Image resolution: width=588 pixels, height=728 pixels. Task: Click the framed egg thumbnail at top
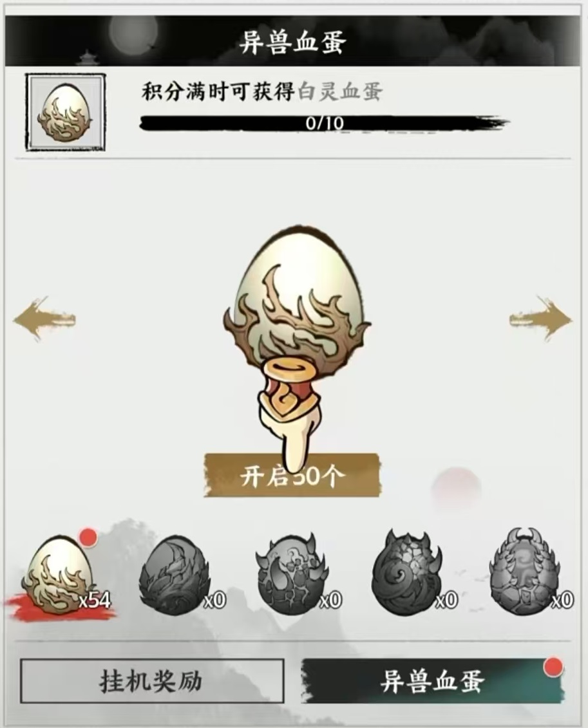click(65, 113)
